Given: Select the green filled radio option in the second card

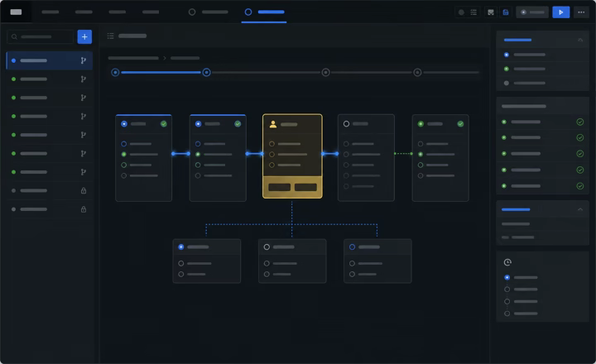Looking at the screenshot, I should [x=198, y=154].
